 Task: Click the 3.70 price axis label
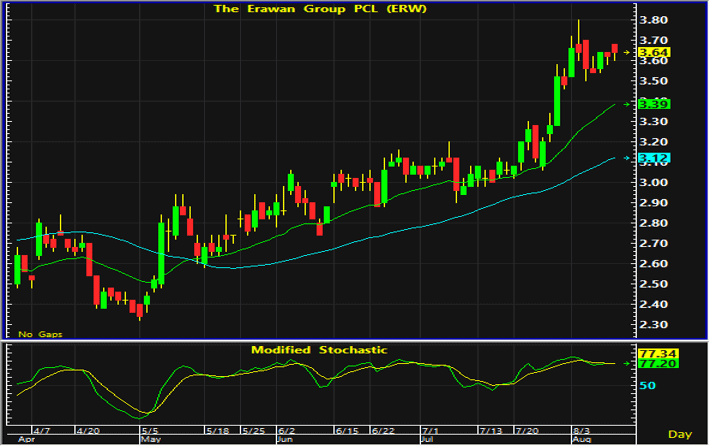click(x=653, y=40)
